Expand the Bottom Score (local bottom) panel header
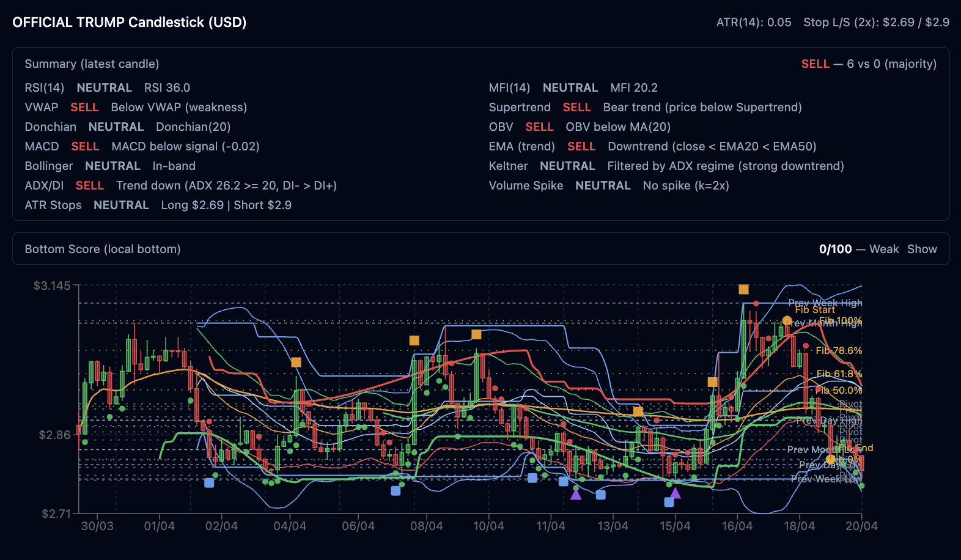 click(x=103, y=249)
